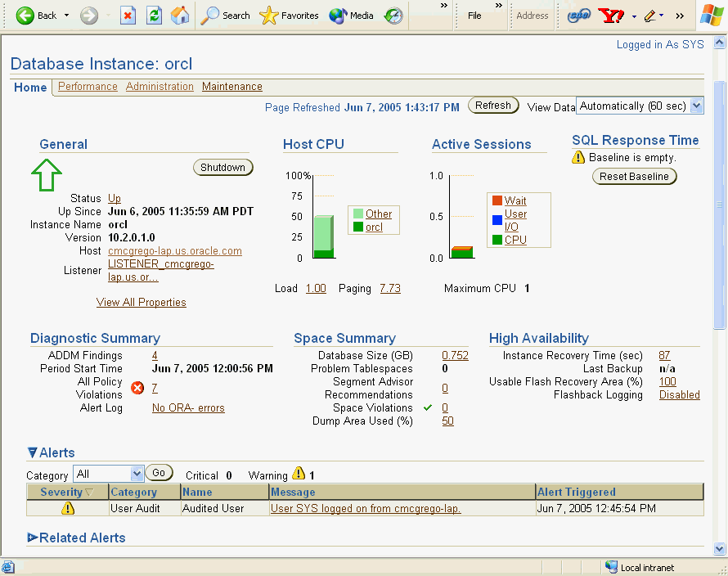Click the green page refresh icon
The image size is (728, 576).
click(x=152, y=15)
